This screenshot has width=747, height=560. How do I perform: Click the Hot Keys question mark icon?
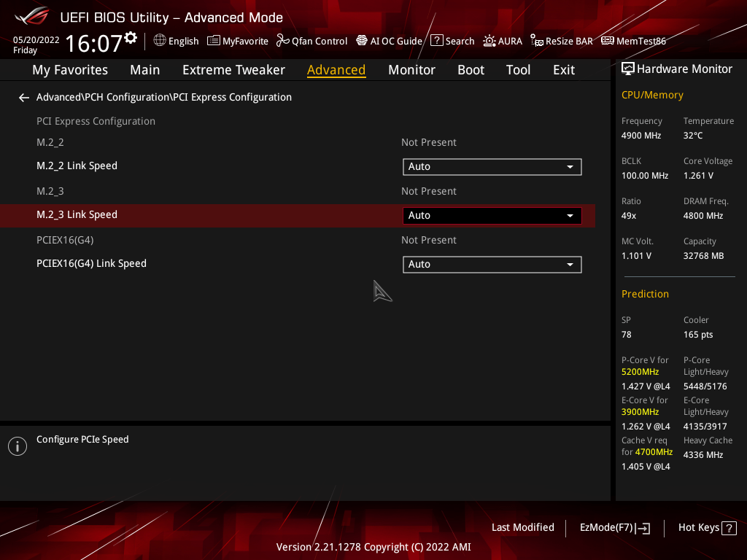pyautogui.click(x=729, y=528)
